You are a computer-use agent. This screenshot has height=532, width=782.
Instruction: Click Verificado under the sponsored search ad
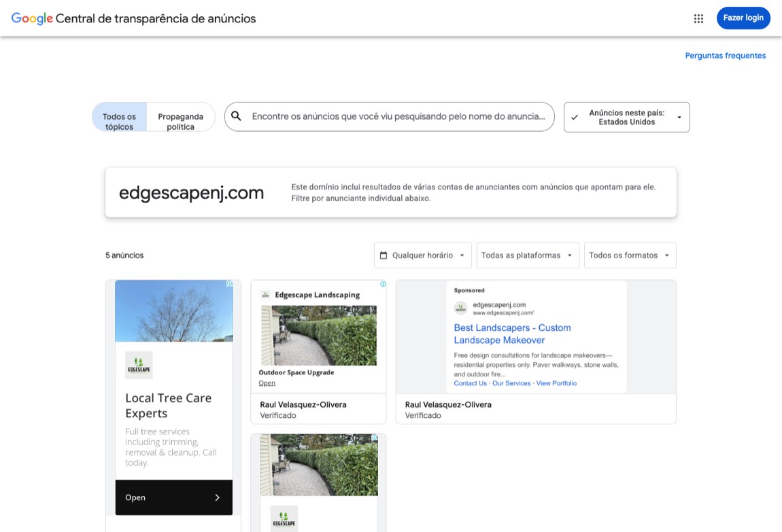(x=423, y=415)
